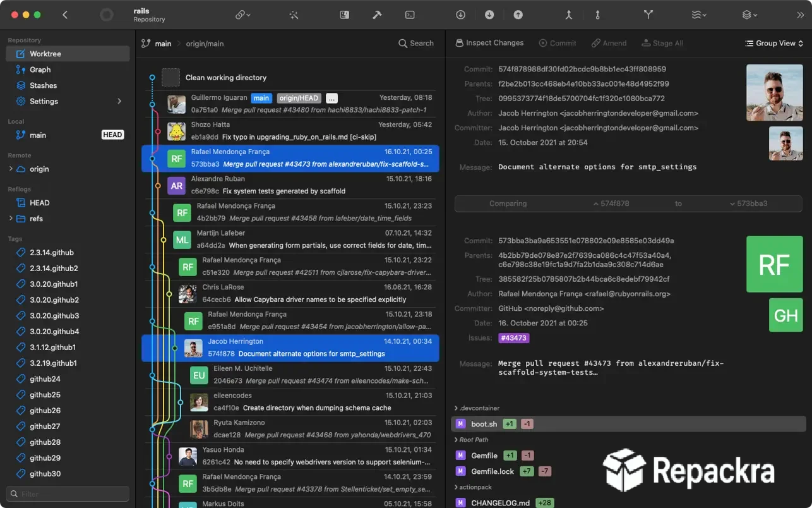Open issue tag #43473

coord(513,338)
